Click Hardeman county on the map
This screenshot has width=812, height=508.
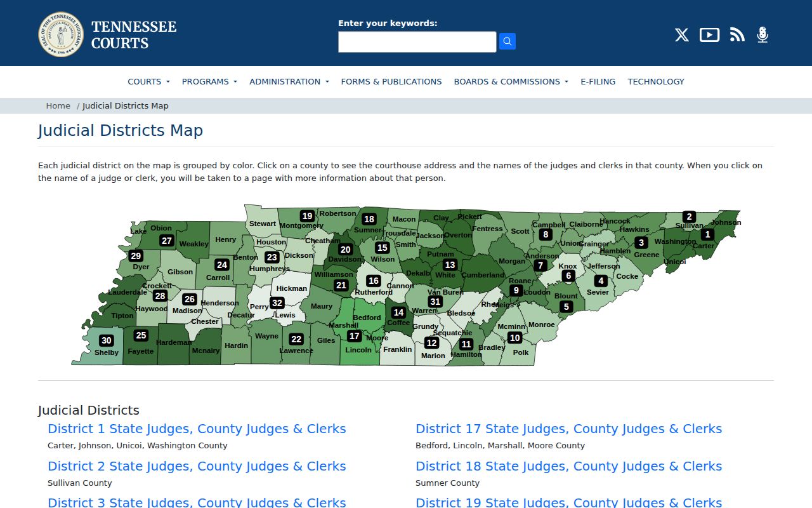(173, 342)
